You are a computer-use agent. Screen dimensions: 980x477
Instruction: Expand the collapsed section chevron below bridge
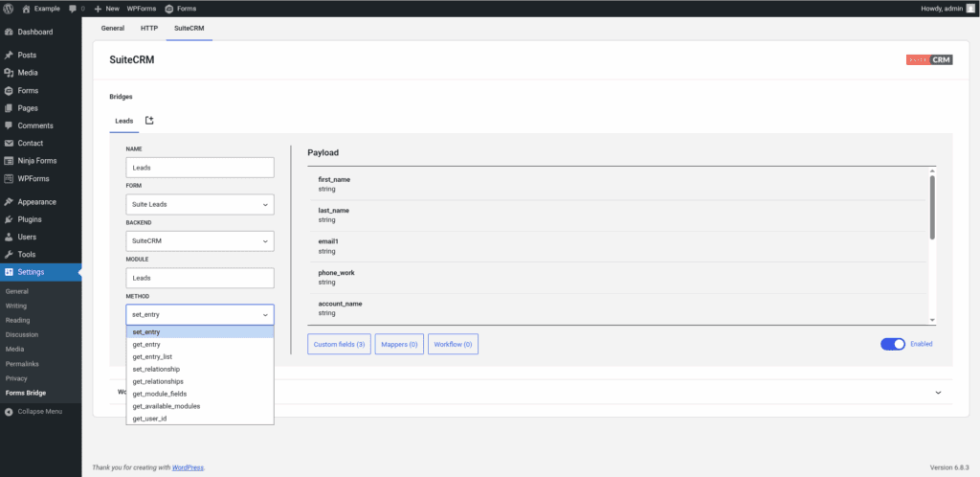click(x=938, y=393)
